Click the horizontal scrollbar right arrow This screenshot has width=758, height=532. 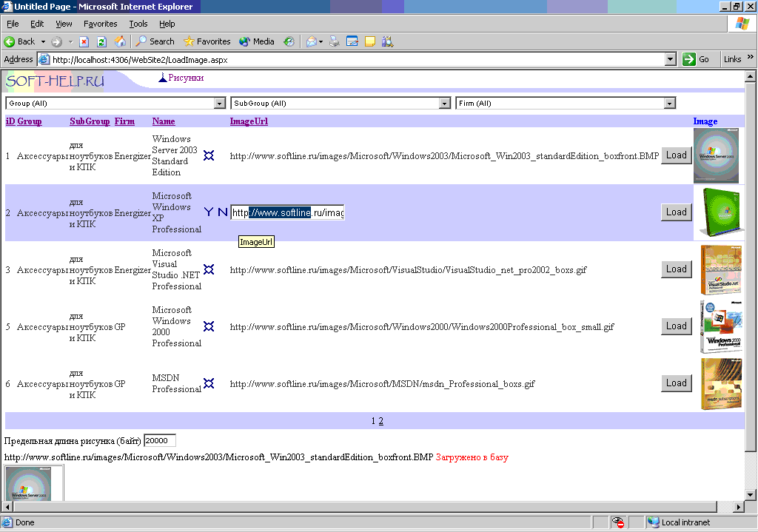click(738, 507)
